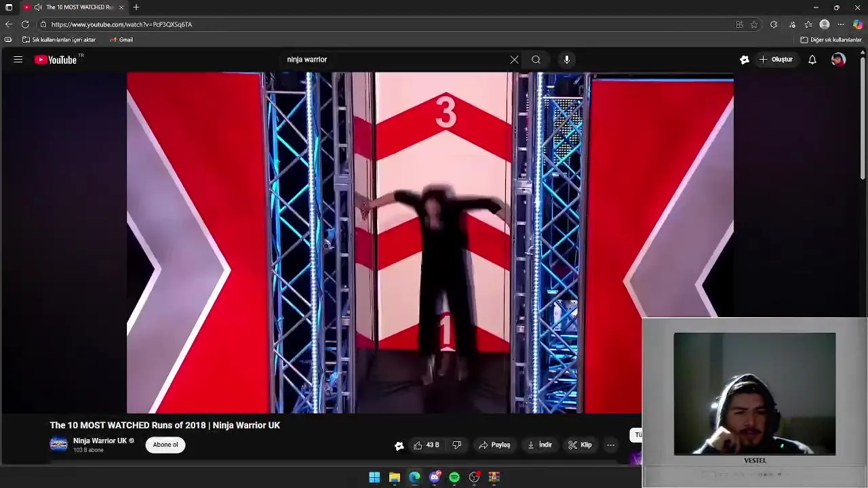
Task: Bookmark the page with the star icon
Action: pos(754,24)
